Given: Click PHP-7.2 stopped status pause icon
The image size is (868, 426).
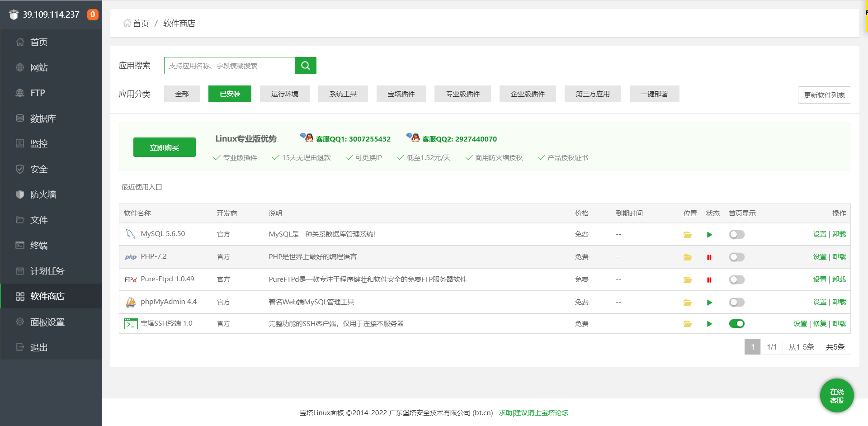Looking at the screenshot, I should pos(709,257).
